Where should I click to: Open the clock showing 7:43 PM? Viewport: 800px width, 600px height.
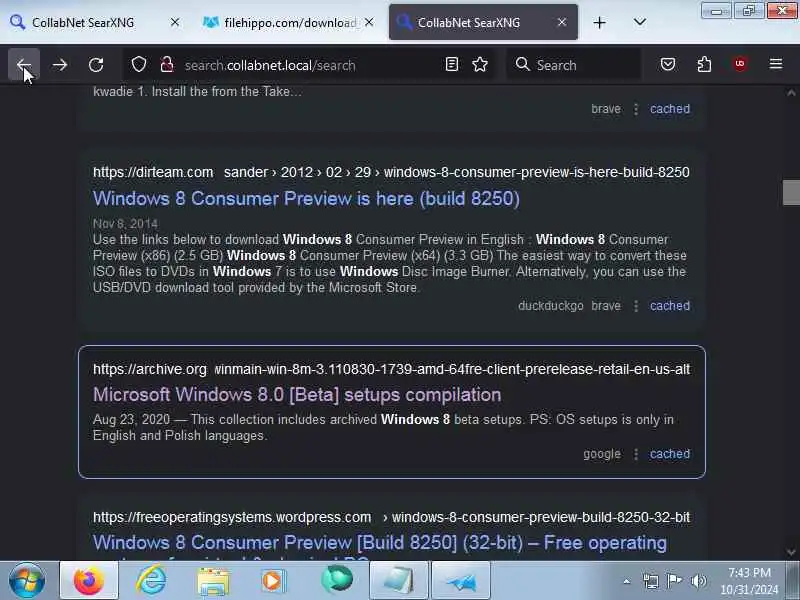[x=749, y=581]
